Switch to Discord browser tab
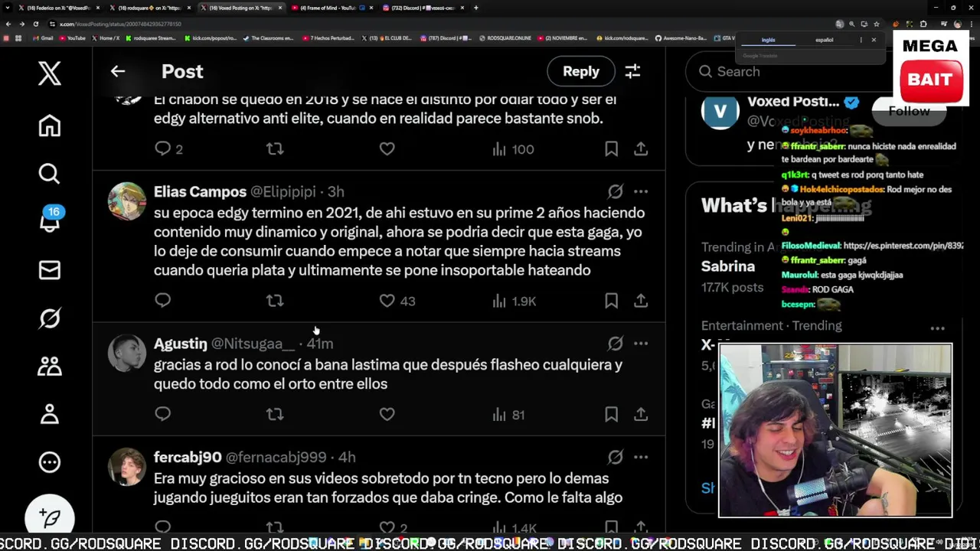 click(423, 8)
